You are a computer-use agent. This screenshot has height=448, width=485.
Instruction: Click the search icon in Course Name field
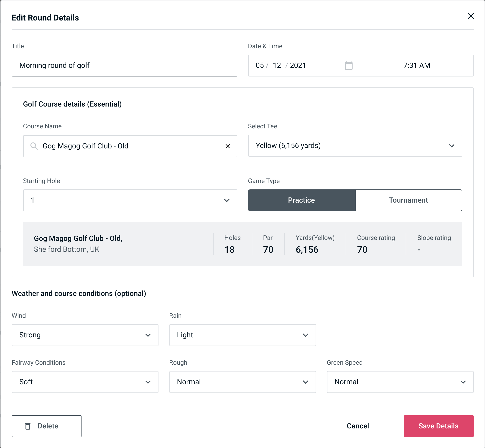coord(34,146)
